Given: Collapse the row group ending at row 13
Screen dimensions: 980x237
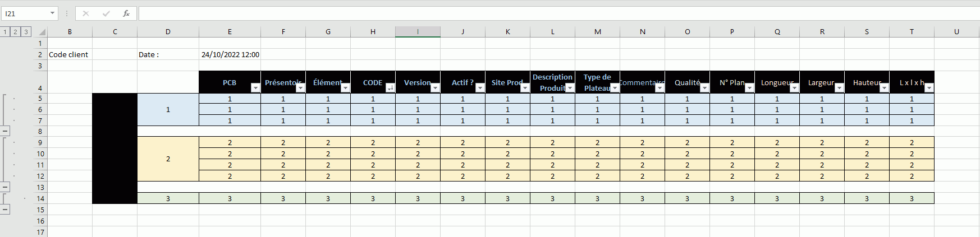Looking at the screenshot, I should click(5, 187).
